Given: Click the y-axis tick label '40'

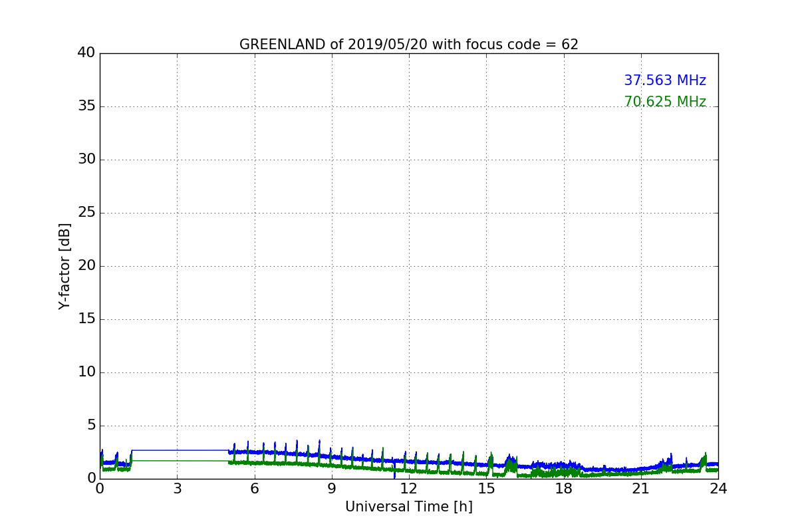Looking at the screenshot, I should [x=86, y=53].
